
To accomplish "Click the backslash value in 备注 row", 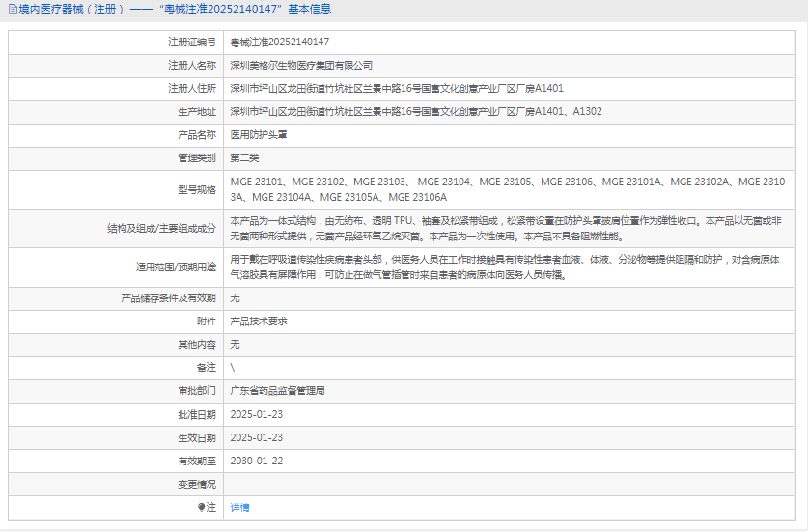I will pyautogui.click(x=233, y=368).
